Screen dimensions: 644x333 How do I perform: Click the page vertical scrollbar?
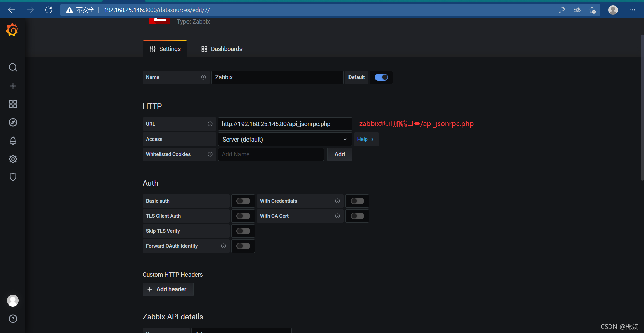642,107
